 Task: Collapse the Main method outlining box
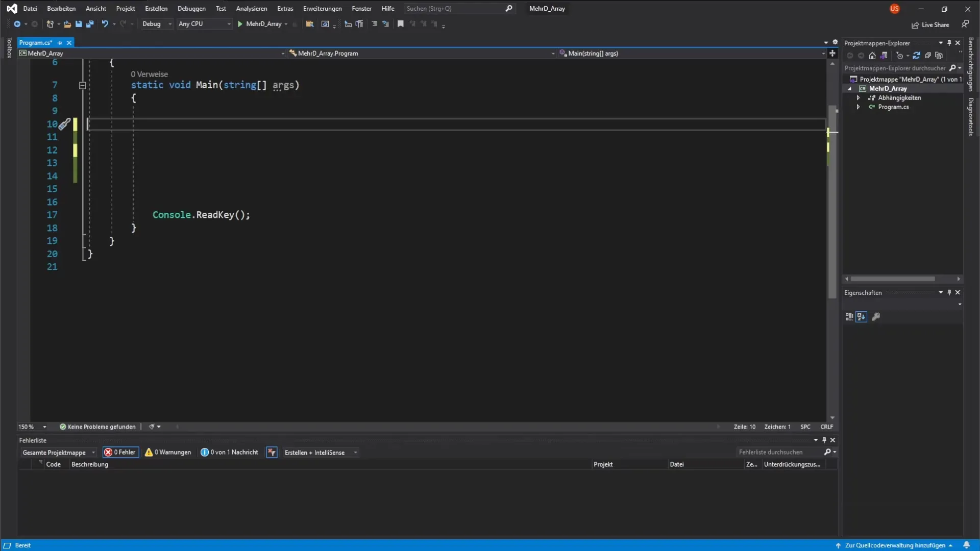82,86
